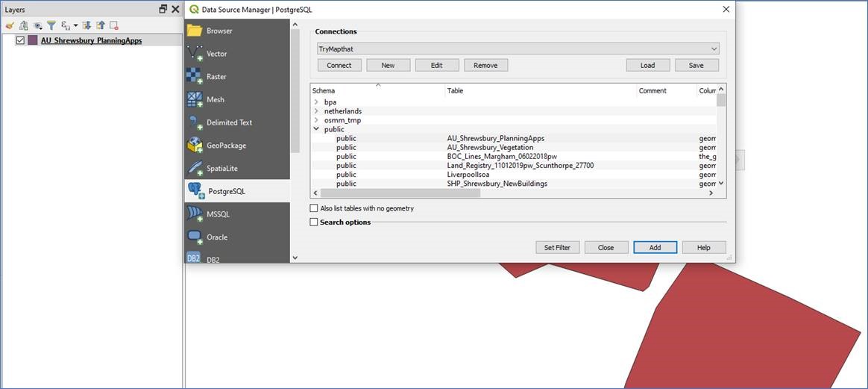The image size is (868, 389).
Task: Click the Raster checkerboard icon
Action: (195, 76)
